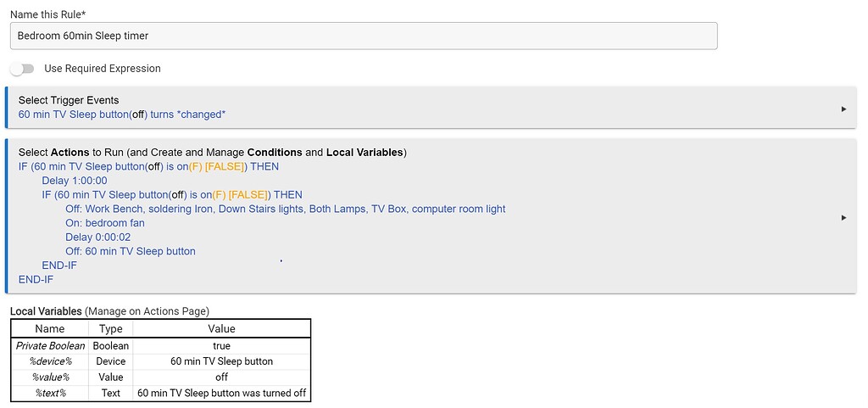Select the 'Off: 60 min TV Sleep button' action
The width and height of the screenshot is (868, 408).
click(x=130, y=251)
